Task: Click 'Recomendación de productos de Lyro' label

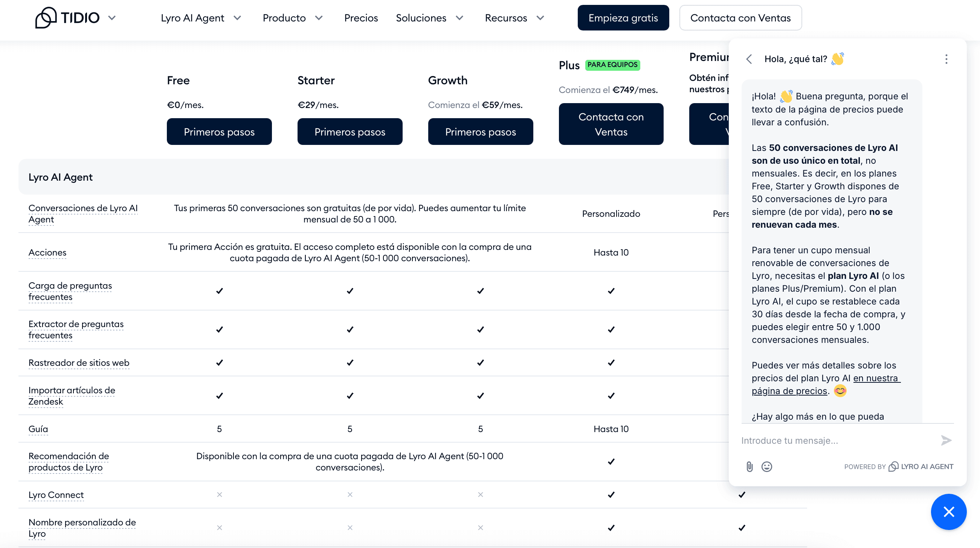Action: click(69, 461)
